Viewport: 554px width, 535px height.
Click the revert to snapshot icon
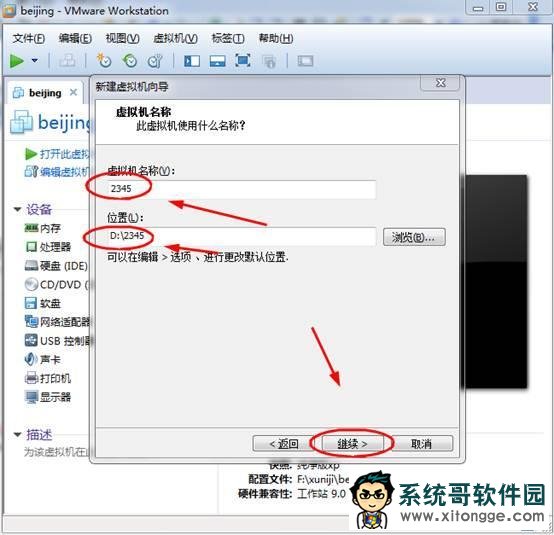pyautogui.click(x=130, y=60)
